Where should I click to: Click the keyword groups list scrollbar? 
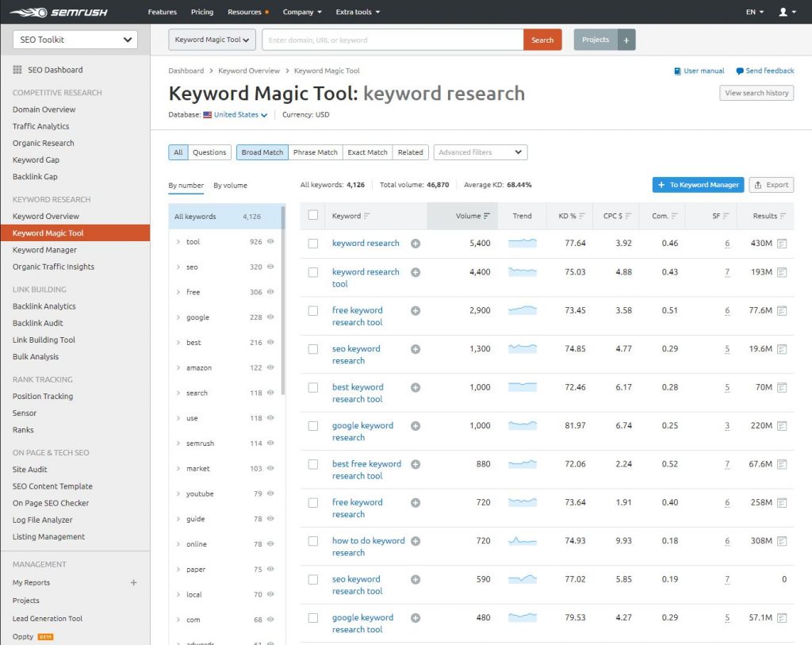pyautogui.click(x=283, y=300)
